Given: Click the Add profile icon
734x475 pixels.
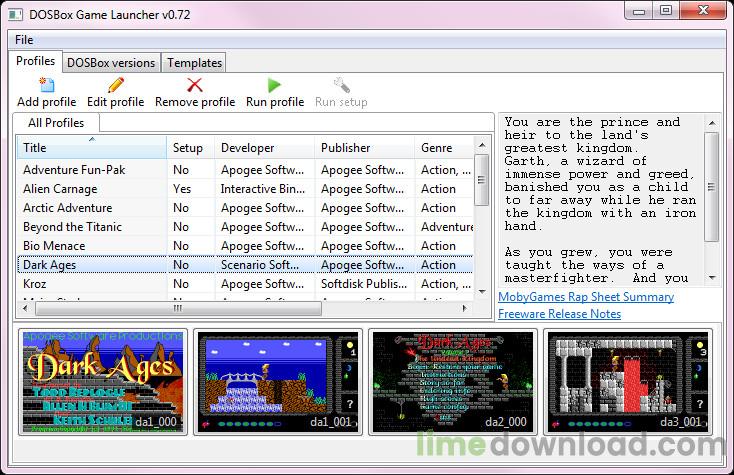Looking at the screenshot, I should [46, 85].
